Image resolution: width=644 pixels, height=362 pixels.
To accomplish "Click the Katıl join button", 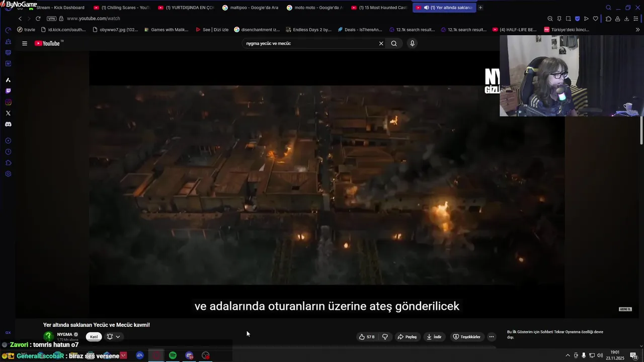I will point(94,337).
